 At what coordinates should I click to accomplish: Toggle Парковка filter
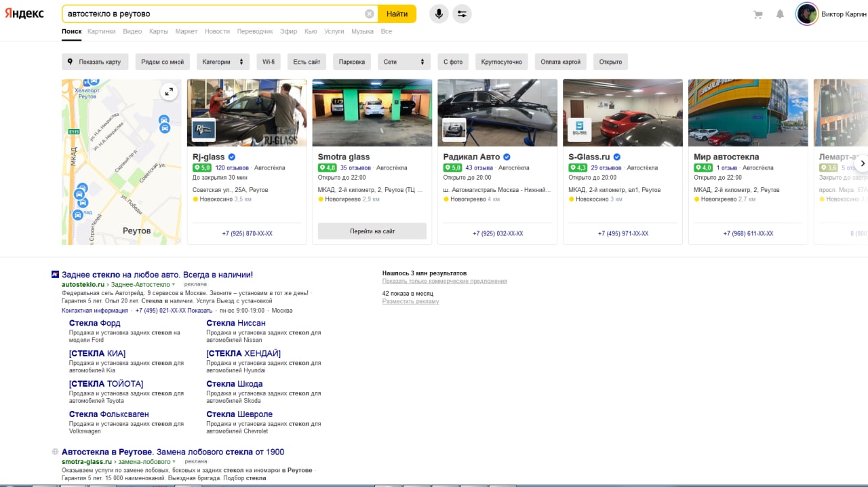coord(352,62)
